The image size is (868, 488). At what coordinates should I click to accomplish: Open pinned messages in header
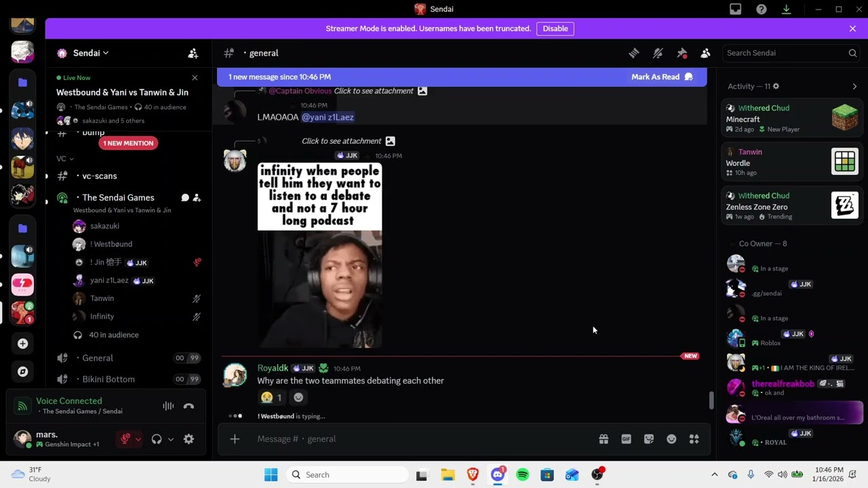682,53
